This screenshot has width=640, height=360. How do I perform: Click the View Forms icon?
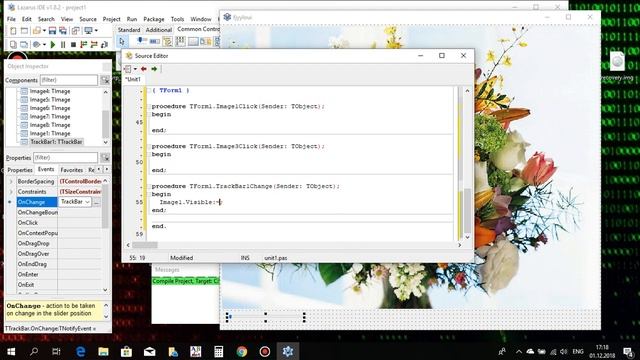tap(24, 44)
